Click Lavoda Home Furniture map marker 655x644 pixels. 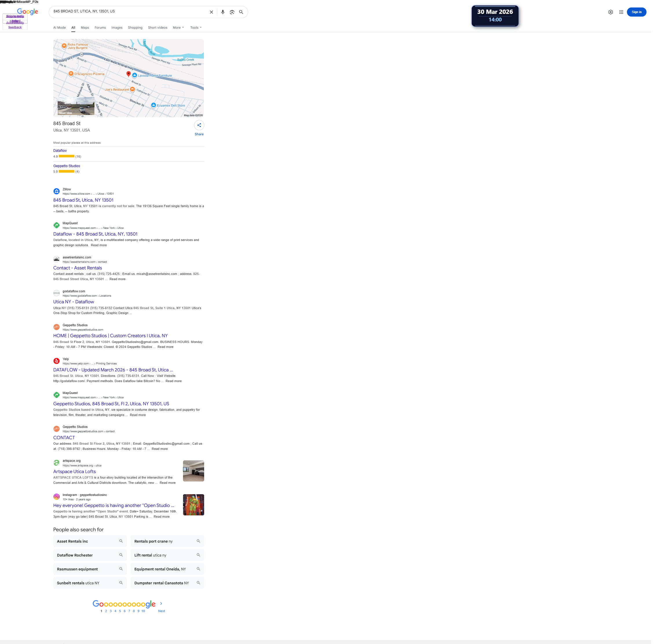[135, 75]
